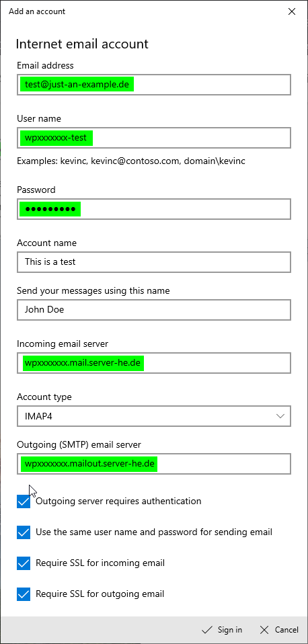Click the Internet email account heading

coord(82,44)
